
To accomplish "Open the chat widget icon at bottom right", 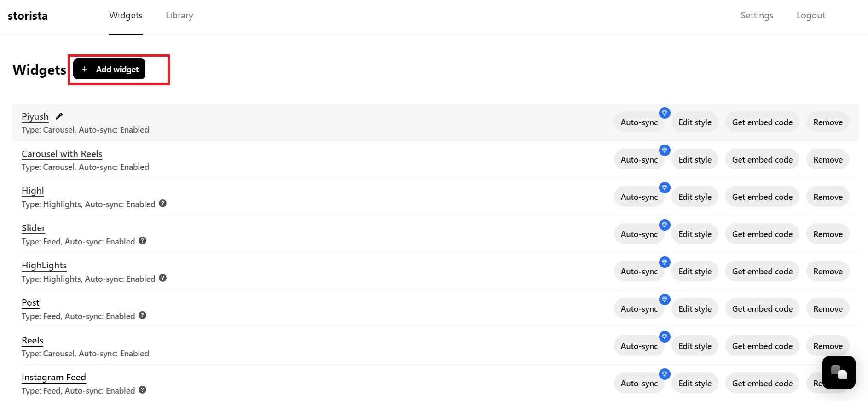I will pos(839,372).
